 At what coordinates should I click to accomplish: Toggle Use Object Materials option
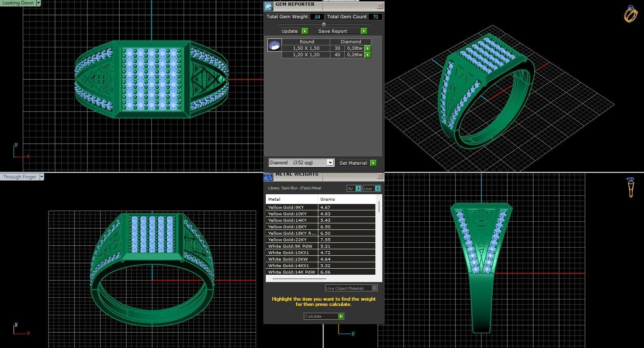(352, 288)
